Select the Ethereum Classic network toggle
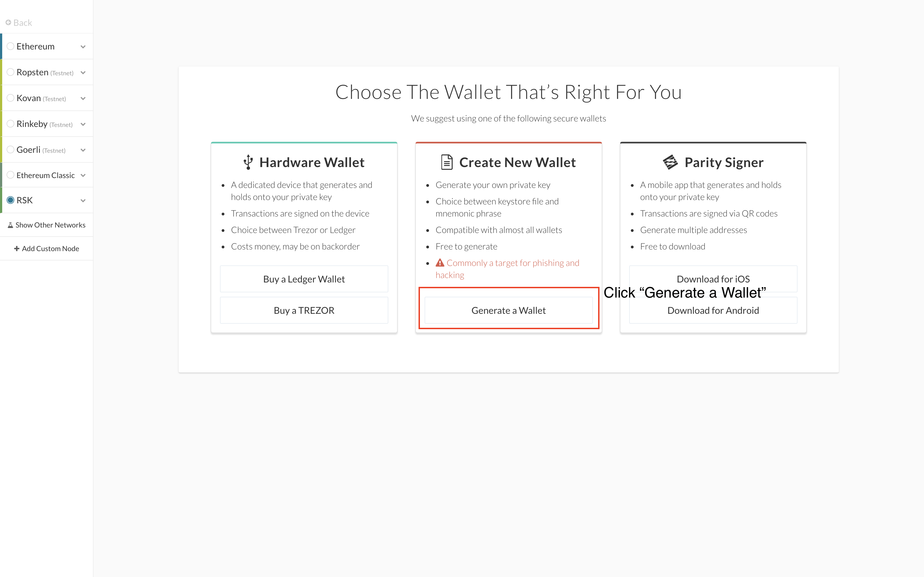Image resolution: width=924 pixels, height=577 pixels. click(x=46, y=175)
